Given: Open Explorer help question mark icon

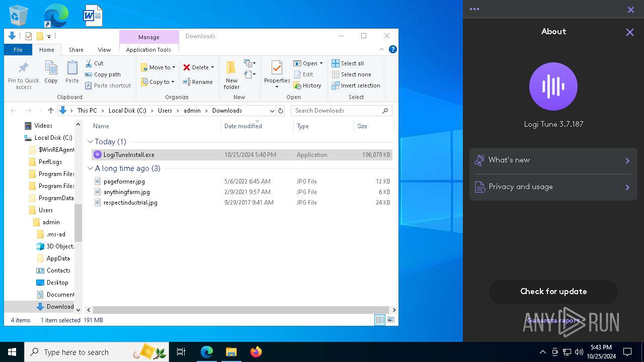Looking at the screenshot, I should 393,49.
